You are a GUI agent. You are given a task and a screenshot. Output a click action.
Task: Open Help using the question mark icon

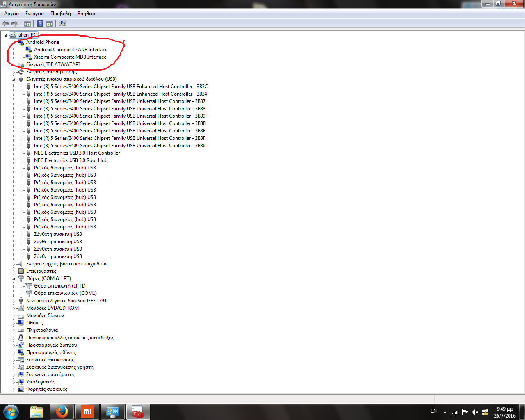(40, 23)
